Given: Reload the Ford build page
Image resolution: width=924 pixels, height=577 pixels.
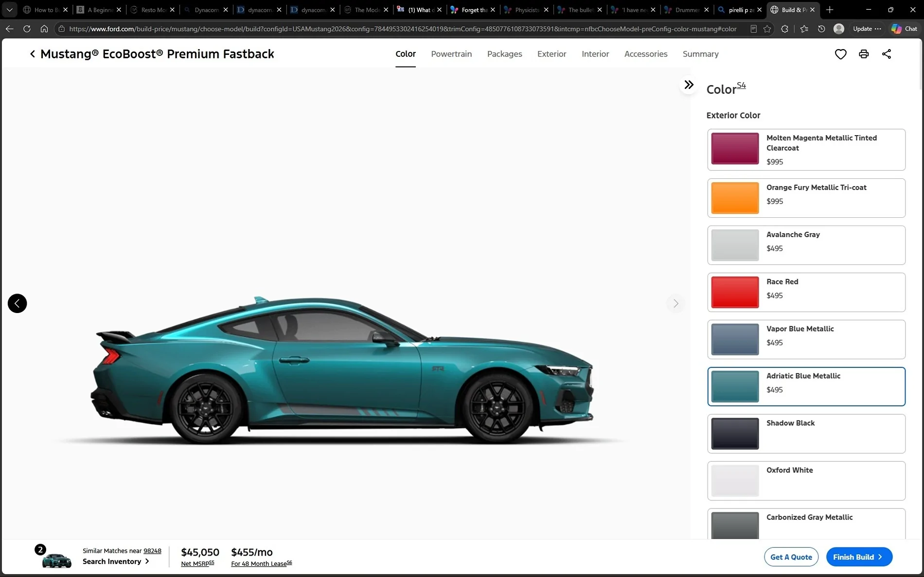Looking at the screenshot, I should pyautogui.click(x=27, y=29).
